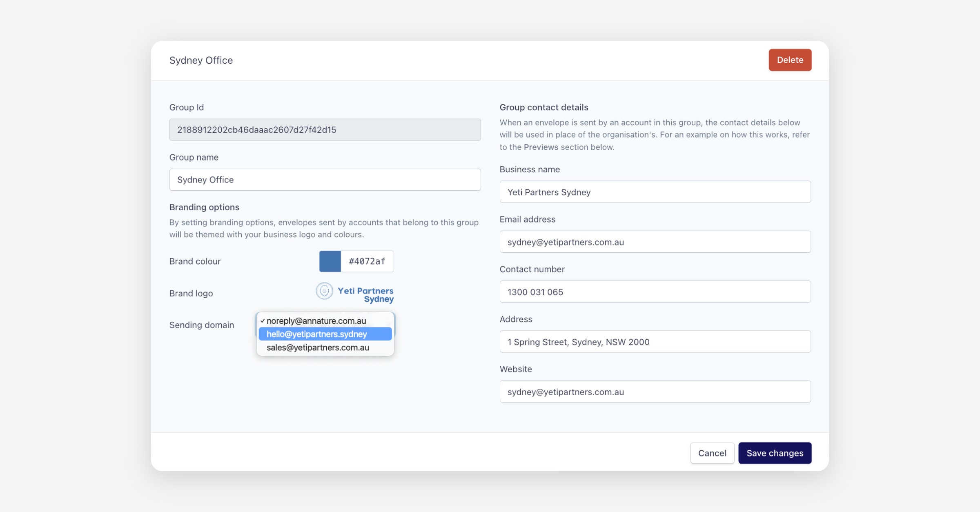
Task: Click the Sending domain label
Action: point(202,325)
